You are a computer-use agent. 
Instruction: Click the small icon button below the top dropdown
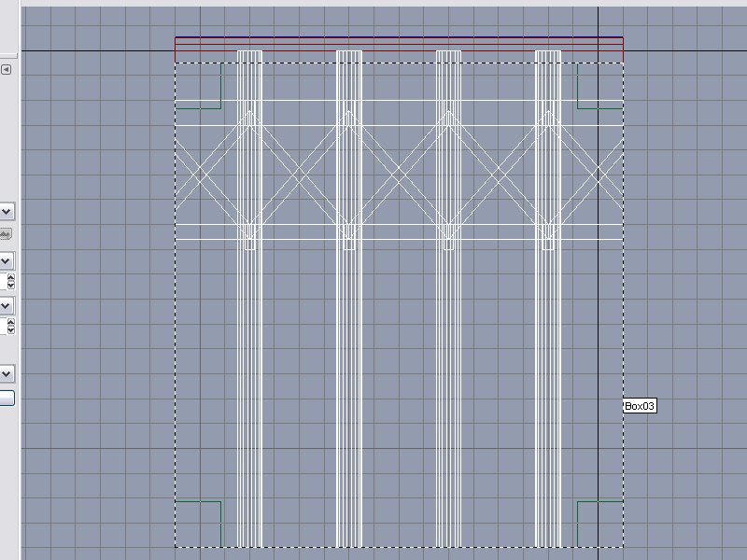coord(6,233)
